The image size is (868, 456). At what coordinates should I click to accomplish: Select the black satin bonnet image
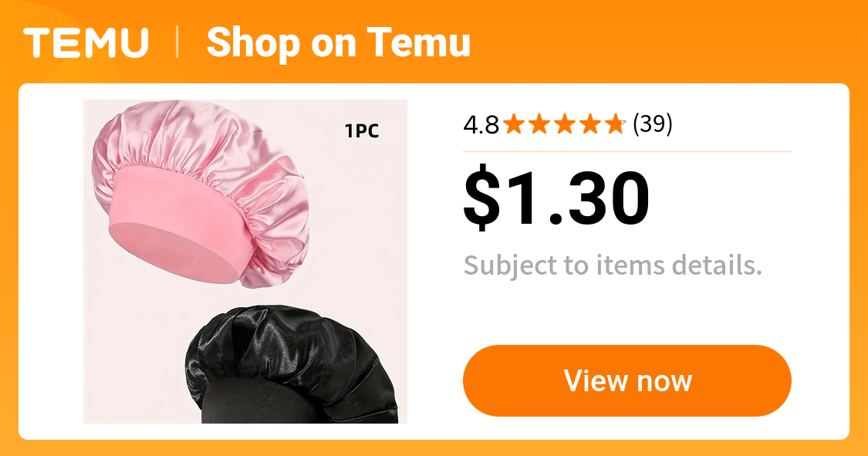pyautogui.click(x=292, y=364)
